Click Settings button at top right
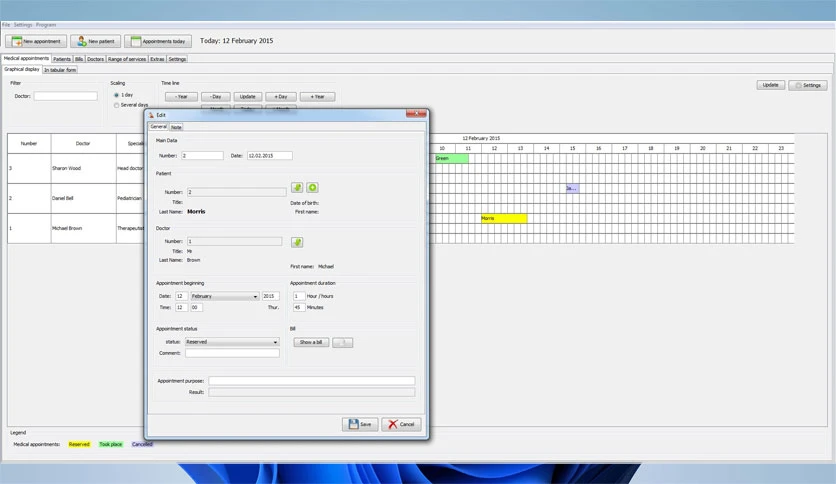The width and height of the screenshot is (836, 484). [x=808, y=85]
